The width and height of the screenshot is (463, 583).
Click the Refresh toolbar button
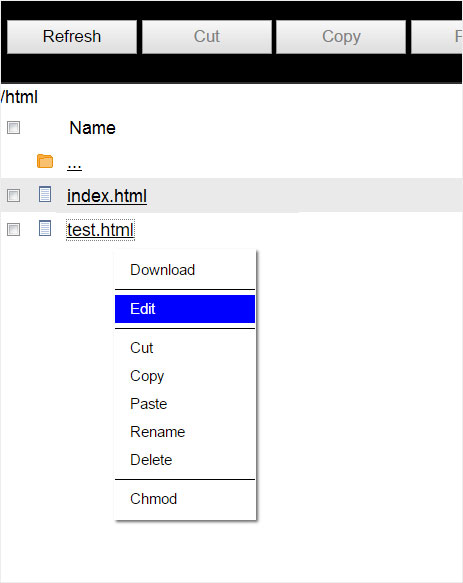coord(72,37)
